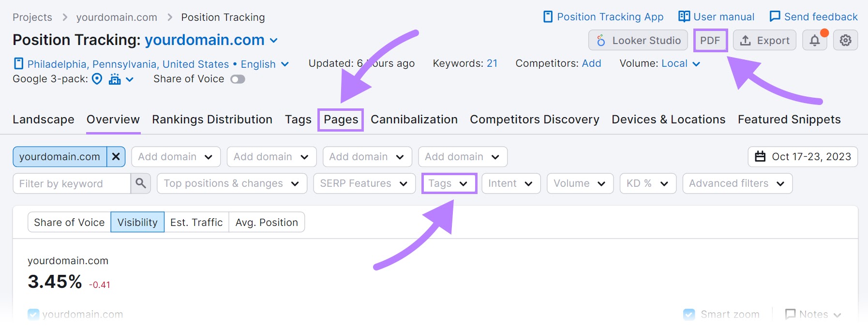
Task: Click the User manual book icon
Action: click(x=684, y=16)
